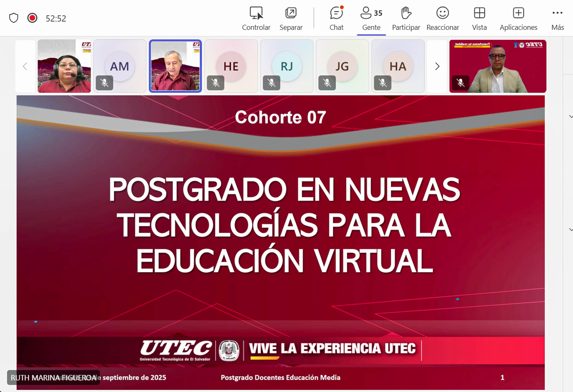
Task: Select the AM participant tile
Action: click(120, 66)
